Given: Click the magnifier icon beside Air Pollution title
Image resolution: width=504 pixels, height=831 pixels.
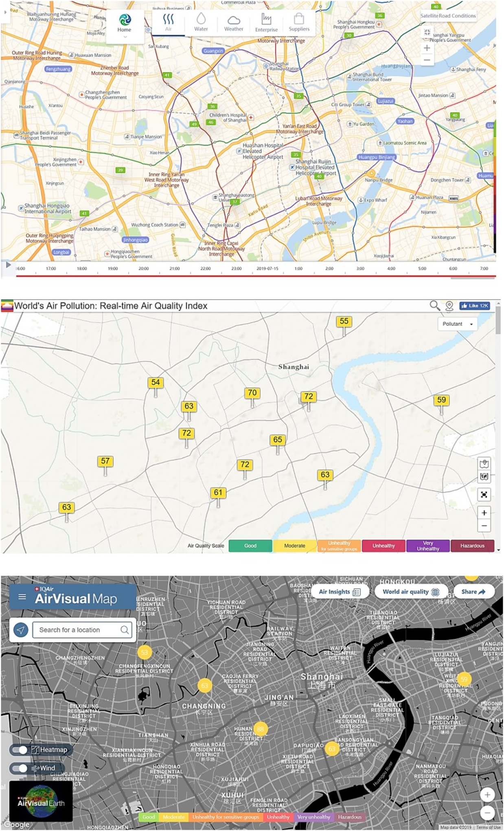Looking at the screenshot, I should (434, 305).
